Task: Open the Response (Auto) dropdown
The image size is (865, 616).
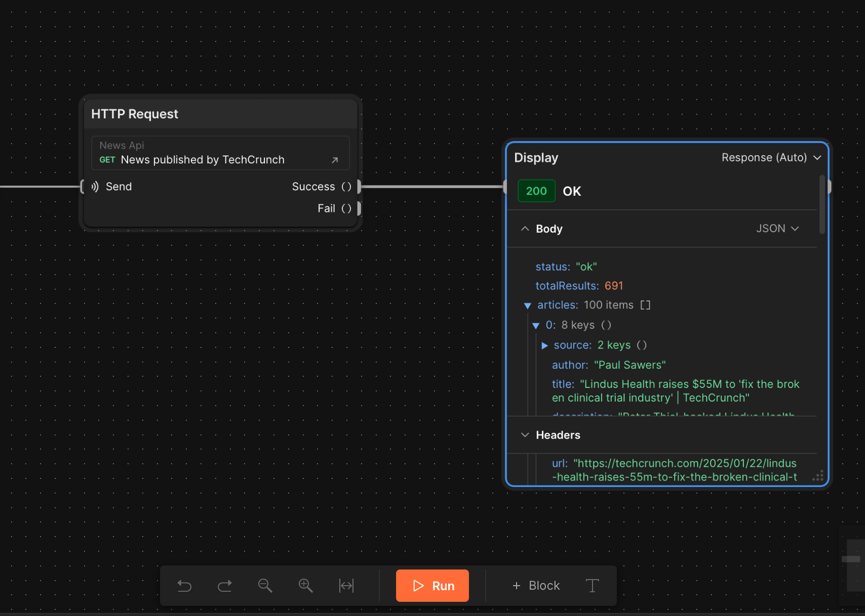Action: click(771, 158)
